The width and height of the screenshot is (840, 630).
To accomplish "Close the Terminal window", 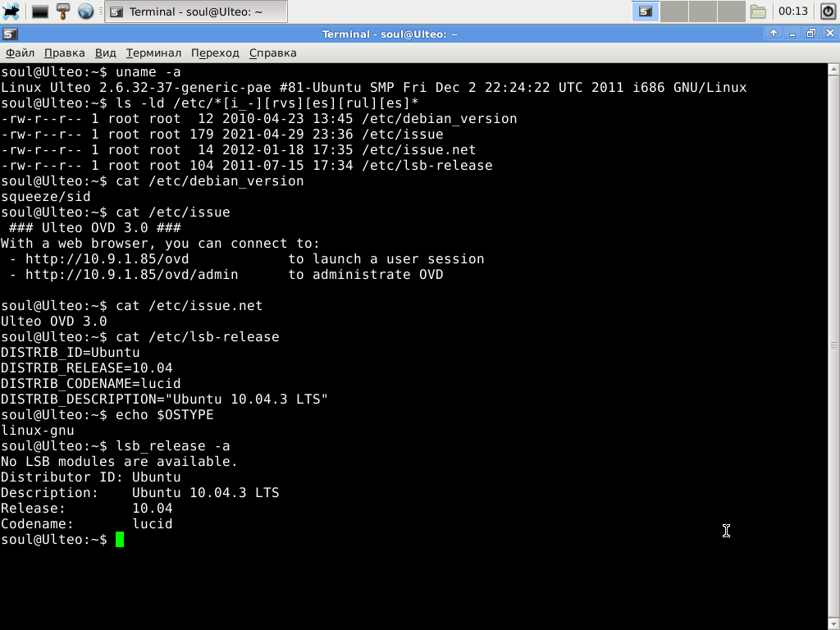I will click(x=830, y=33).
